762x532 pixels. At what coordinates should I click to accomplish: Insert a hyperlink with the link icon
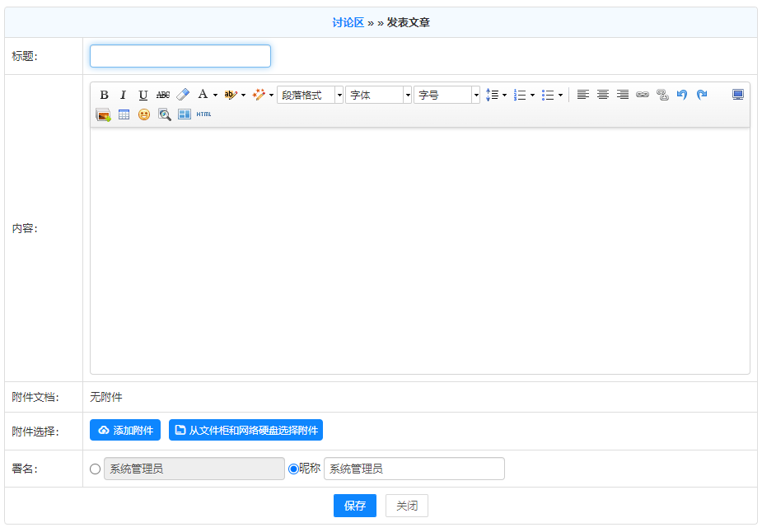pos(643,95)
